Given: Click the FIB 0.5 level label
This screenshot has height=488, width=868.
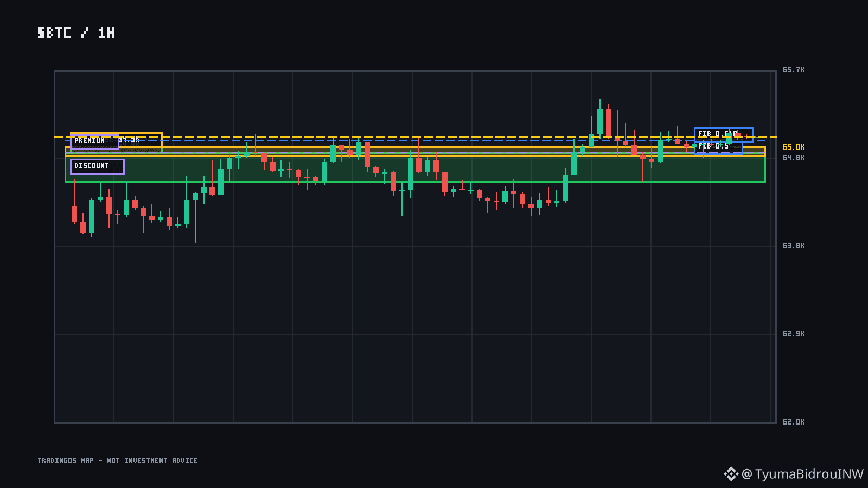Looking at the screenshot, I should (x=718, y=146).
